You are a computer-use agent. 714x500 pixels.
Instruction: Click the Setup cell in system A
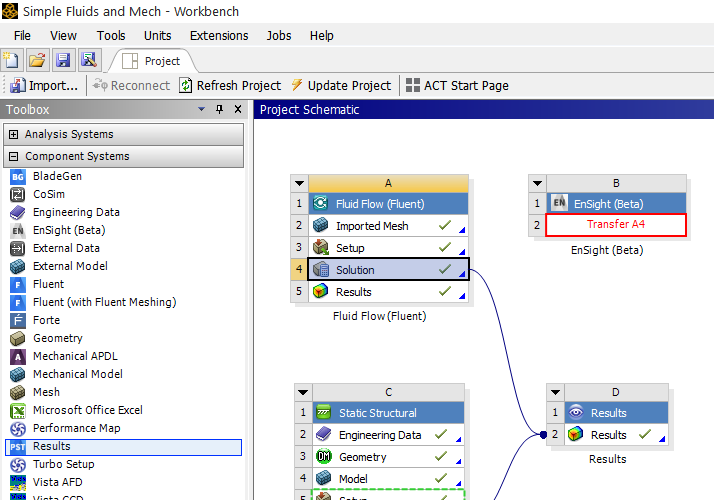[388, 248]
